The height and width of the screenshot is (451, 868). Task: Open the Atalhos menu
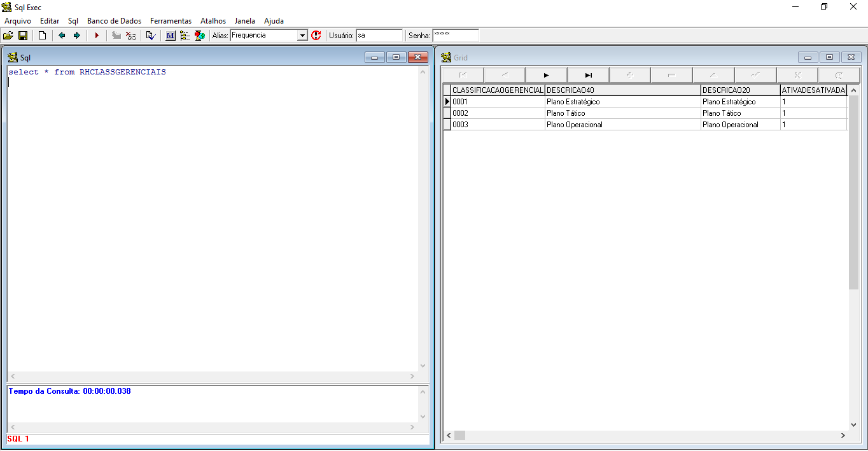(213, 21)
